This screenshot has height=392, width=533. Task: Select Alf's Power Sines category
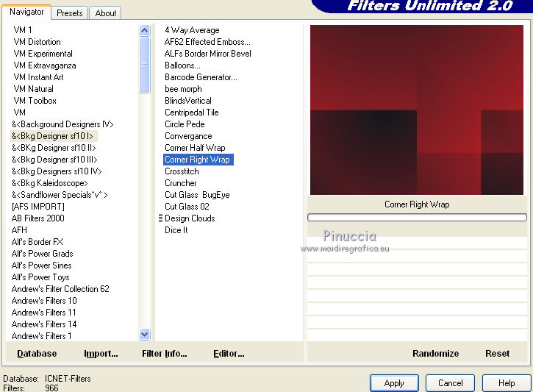tap(41, 266)
